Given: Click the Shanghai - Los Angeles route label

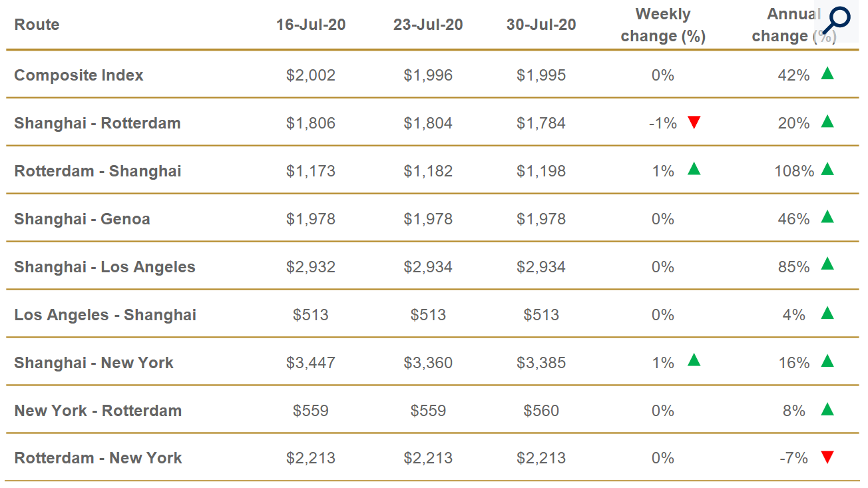Looking at the screenshot, I should pos(105,267).
